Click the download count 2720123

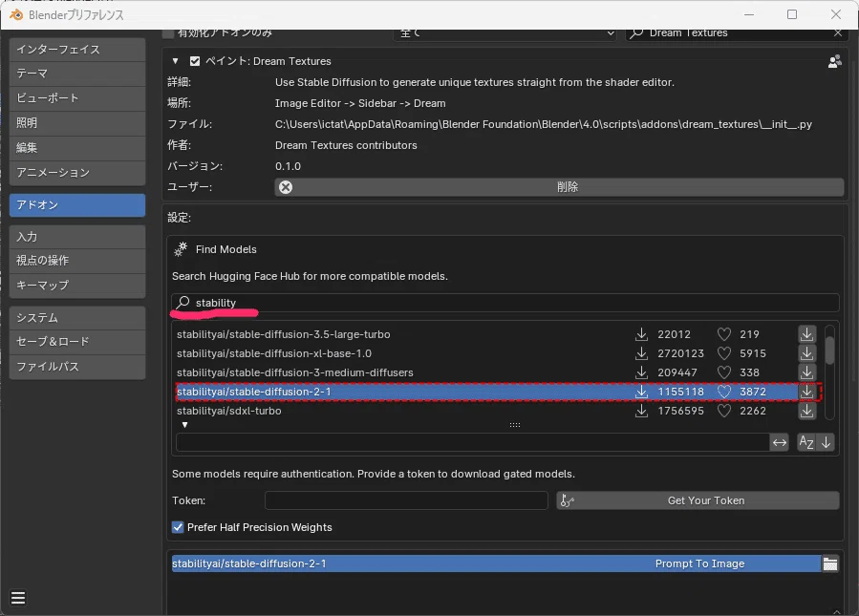click(680, 353)
